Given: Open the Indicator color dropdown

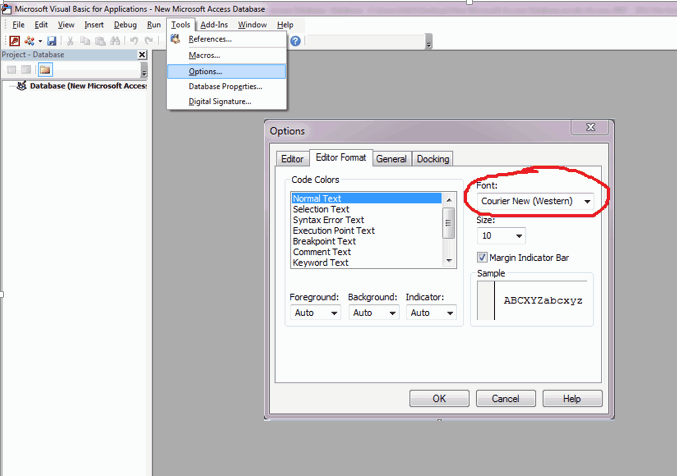Looking at the screenshot, I should coord(431,313).
